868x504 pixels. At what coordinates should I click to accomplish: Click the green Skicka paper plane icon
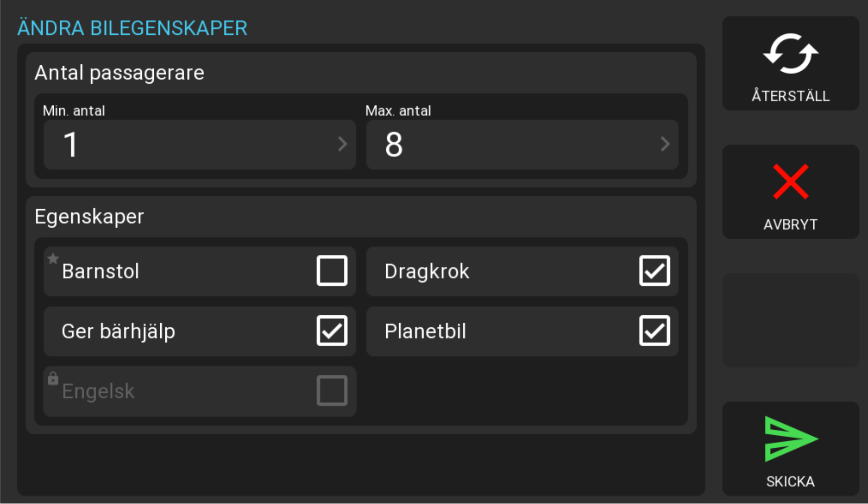pyautogui.click(x=790, y=439)
